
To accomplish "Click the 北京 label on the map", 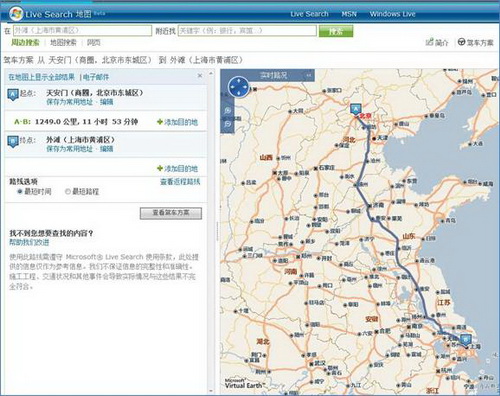I will click(366, 116).
